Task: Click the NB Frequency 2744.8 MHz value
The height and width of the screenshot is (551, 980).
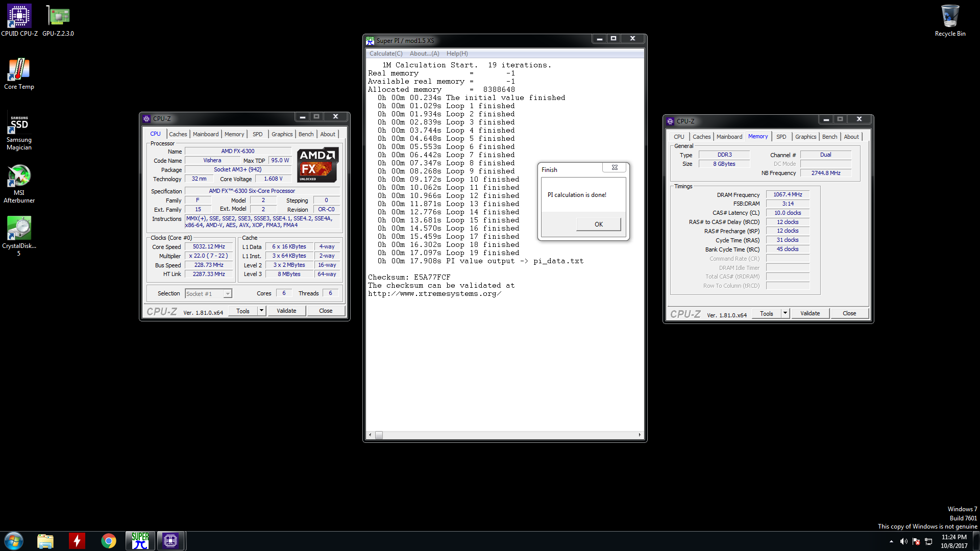Action: click(x=826, y=173)
